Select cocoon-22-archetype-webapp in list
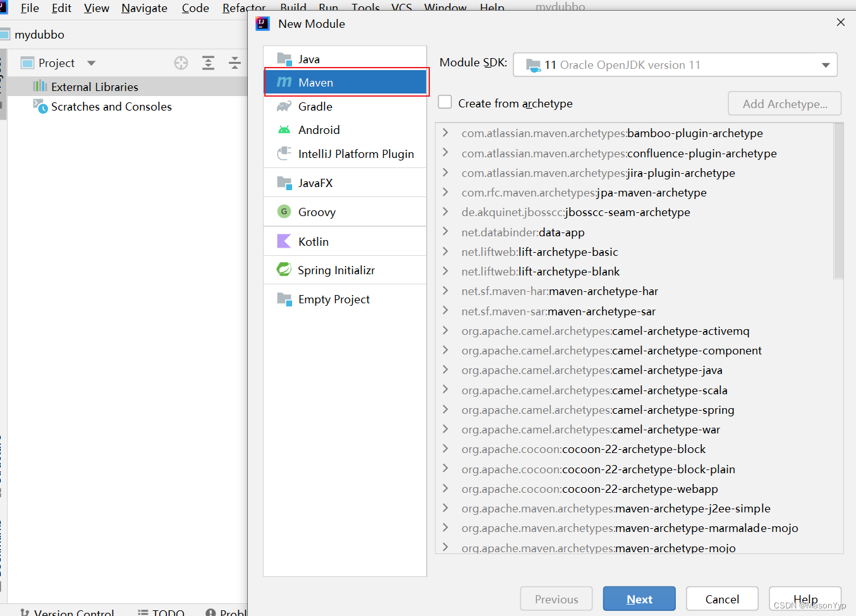The height and width of the screenshot is (616, 856). click(x=589, y=489)
